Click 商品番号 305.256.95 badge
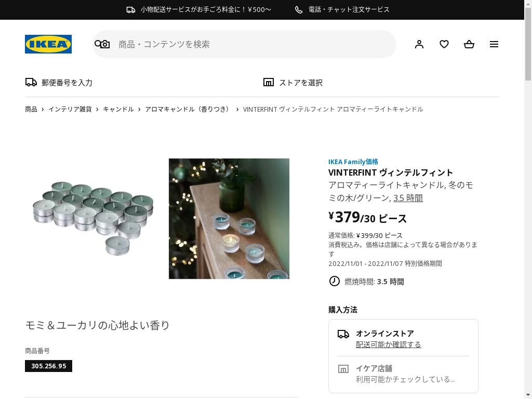Viewport: 532px width, 399px height. 48,366
